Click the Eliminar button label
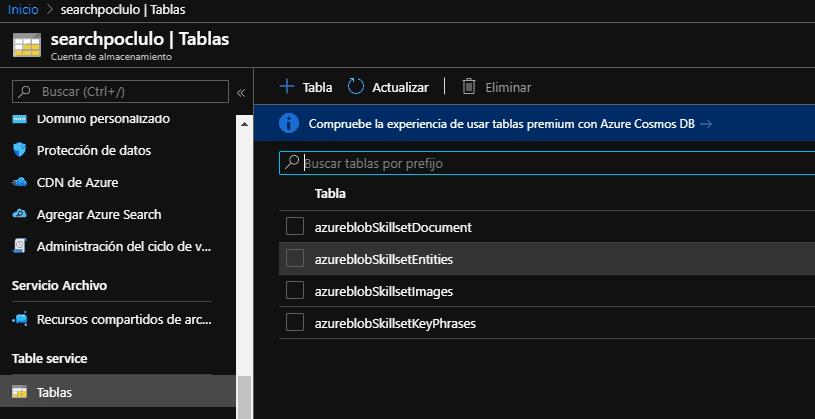Image resolution: width=815 pixels, height=419 pixels. click(x=508, y=87)
